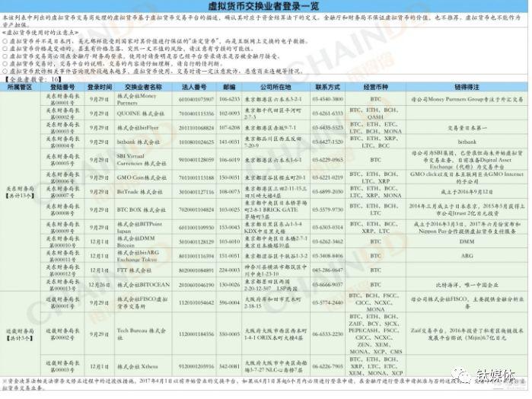Click the 法人番号 column header

[x=194, y=88]
